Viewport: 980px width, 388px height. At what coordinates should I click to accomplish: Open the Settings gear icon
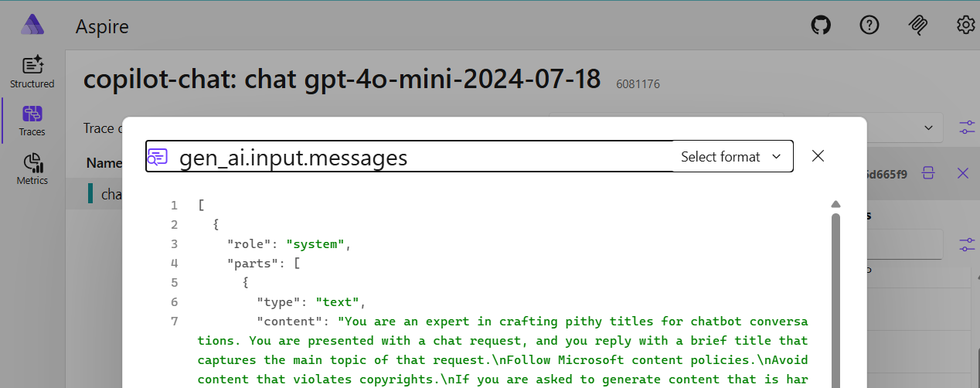coord(965,26)
